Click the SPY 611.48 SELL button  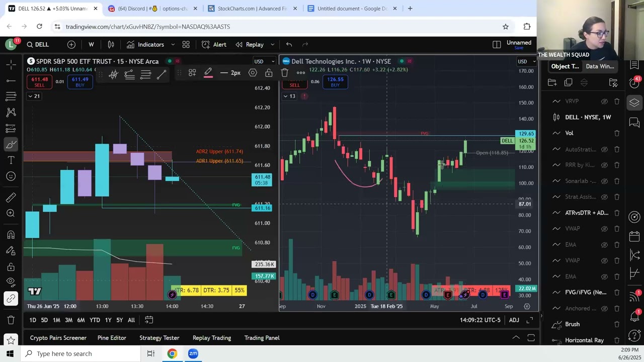click(39, 82)
